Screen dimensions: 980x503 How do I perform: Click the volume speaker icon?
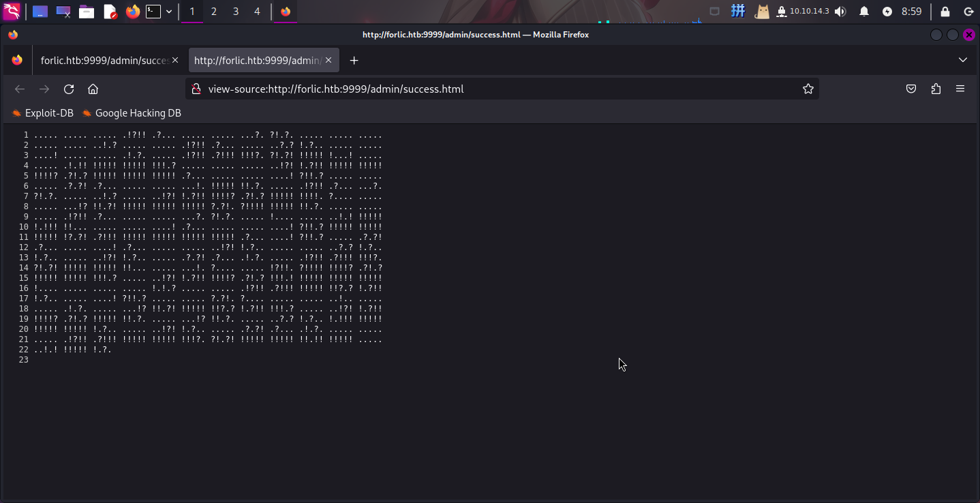point(840,12)
